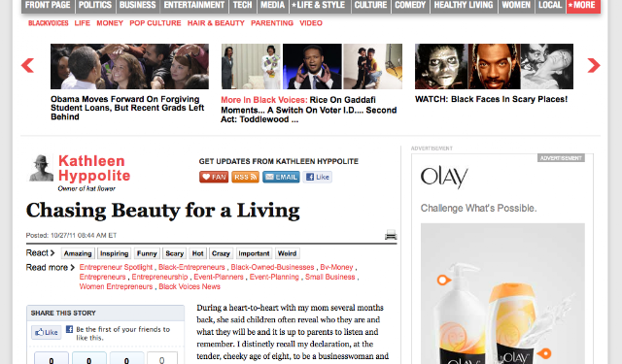Like Kathleen Hyppolite on Facebook
The image size is (622, 364).
coord(318,177)
